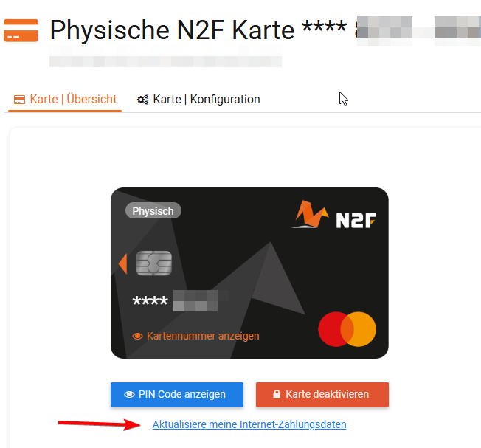The height and width of the screenshot is (448, 481).
Task: Click the card icon on Übersicht tab
Action: (20, 100)
